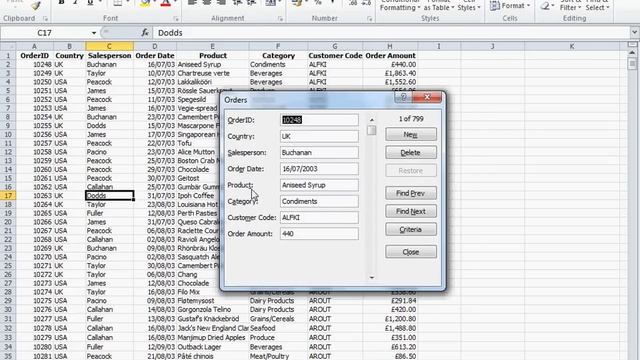Open the Find & Select dropdown

pos(598,6)
